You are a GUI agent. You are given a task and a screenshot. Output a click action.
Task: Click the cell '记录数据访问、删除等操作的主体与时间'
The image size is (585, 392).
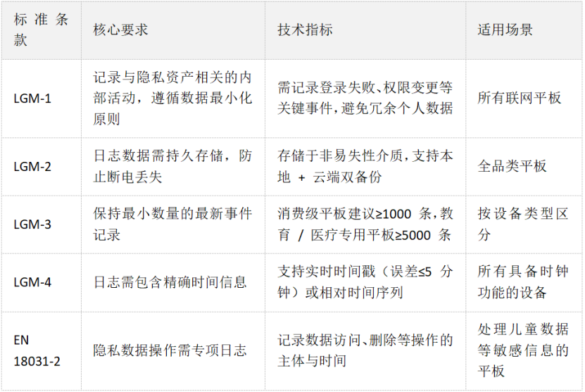tap(365, 350)
